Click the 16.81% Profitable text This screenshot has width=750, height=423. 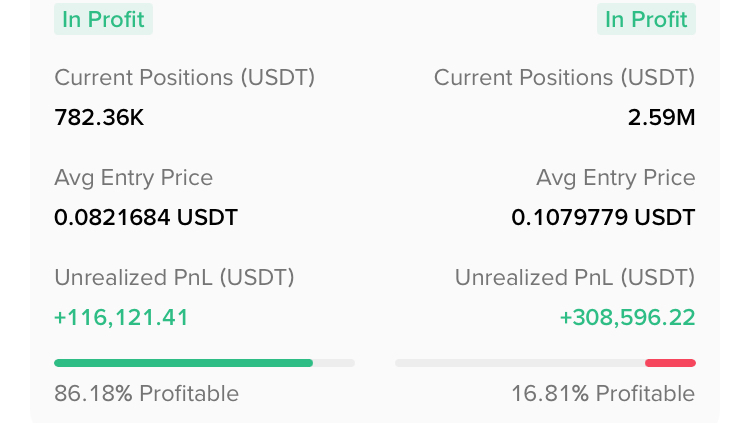point(603,394)
